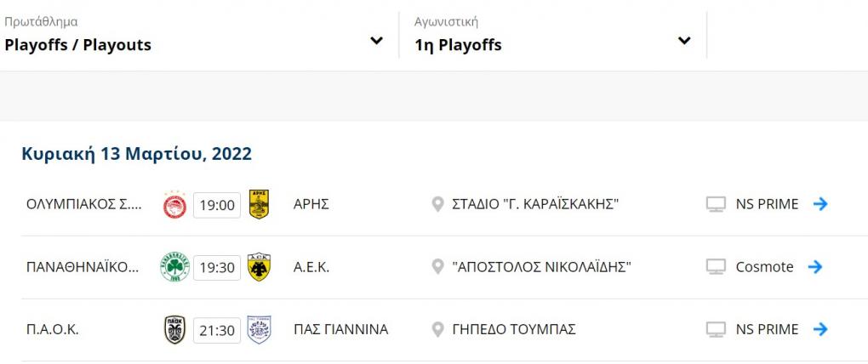Click the 19:30 kickoff time box
The width and height of the screenshot is (868, 364).
(217, 267)
